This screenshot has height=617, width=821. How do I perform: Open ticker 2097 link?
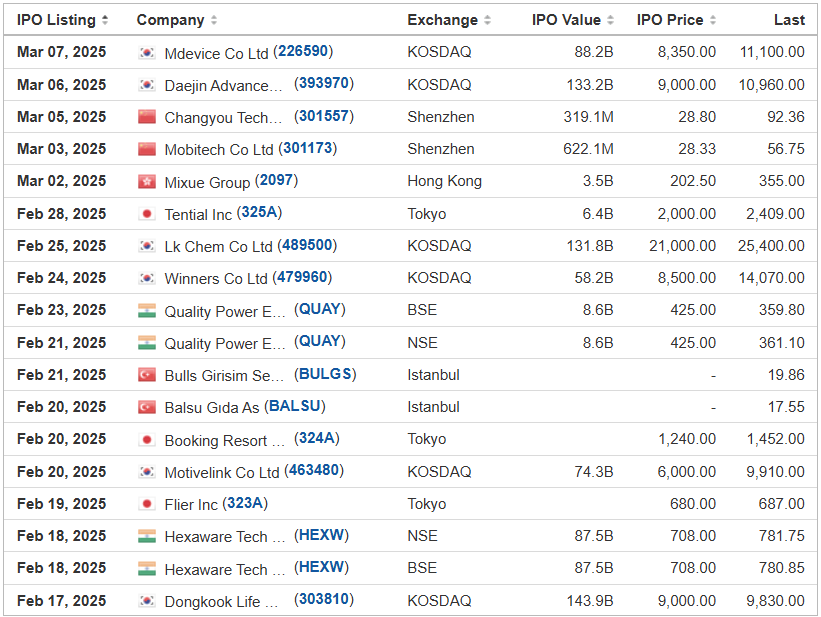pyautogui.click(x=276, y=180)
